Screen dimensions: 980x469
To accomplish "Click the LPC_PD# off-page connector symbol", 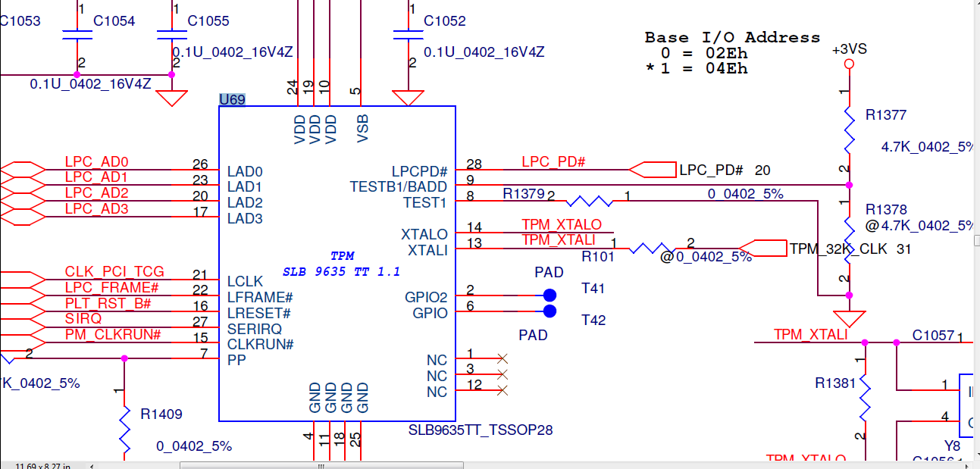I will pos(652,170).
